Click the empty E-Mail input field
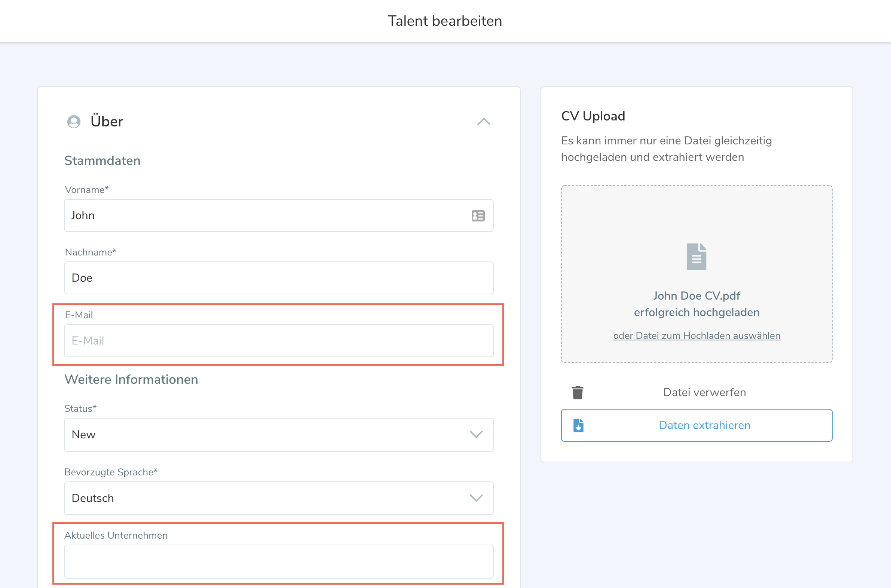891x588 pixels. pos(278,340)
